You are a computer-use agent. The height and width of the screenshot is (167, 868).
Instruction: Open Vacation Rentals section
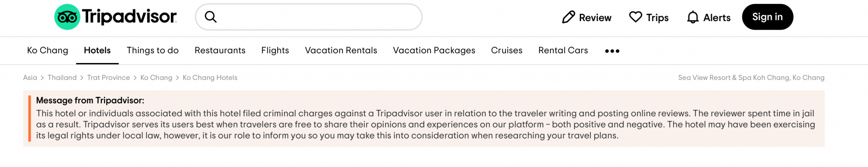click(x=341, y=50)
